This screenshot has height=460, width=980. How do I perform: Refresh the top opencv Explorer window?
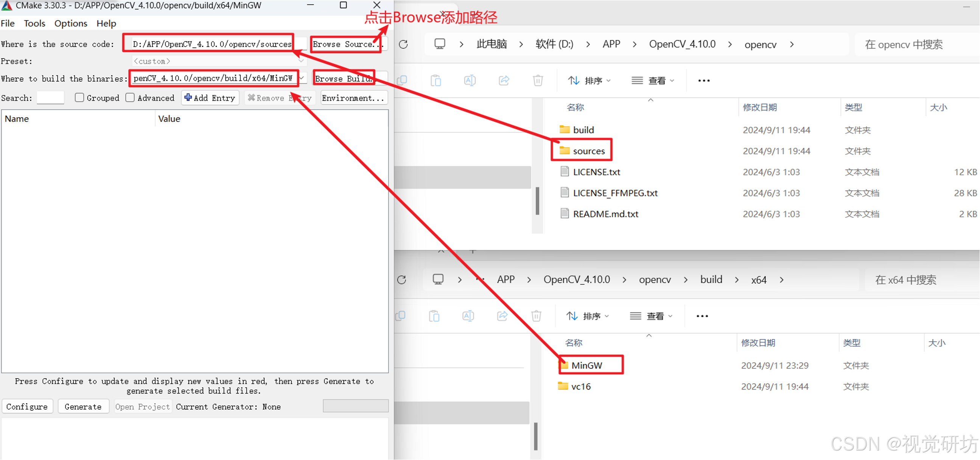pos(403,44)
